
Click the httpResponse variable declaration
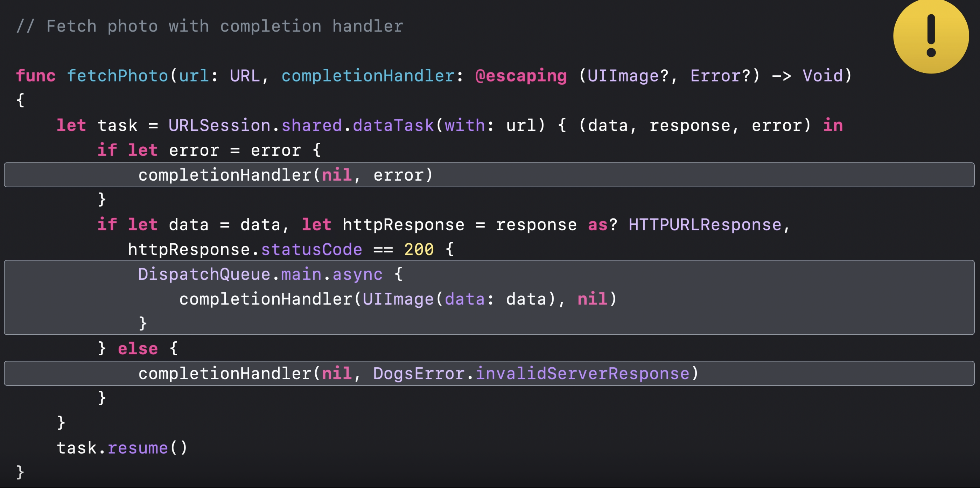(x=403, y=225)
